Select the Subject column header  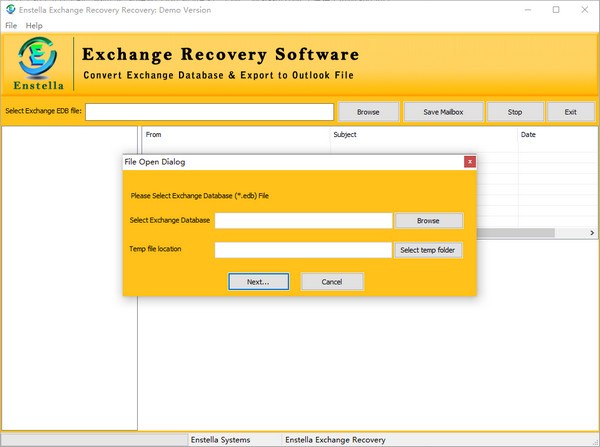pyautogui.click(x=423, y=134)
